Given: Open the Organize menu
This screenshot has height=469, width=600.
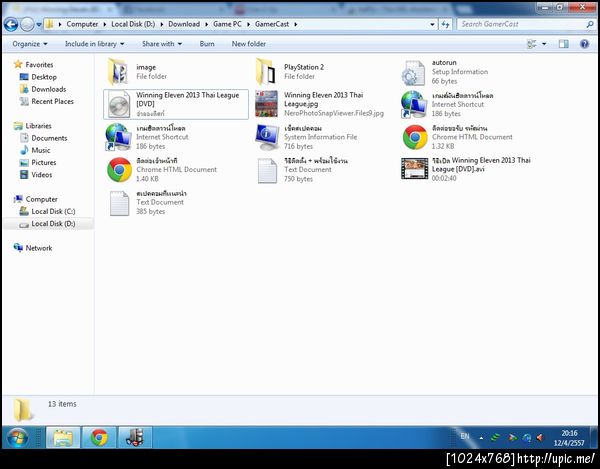Looking at the screenshot, I should [30, 44].
